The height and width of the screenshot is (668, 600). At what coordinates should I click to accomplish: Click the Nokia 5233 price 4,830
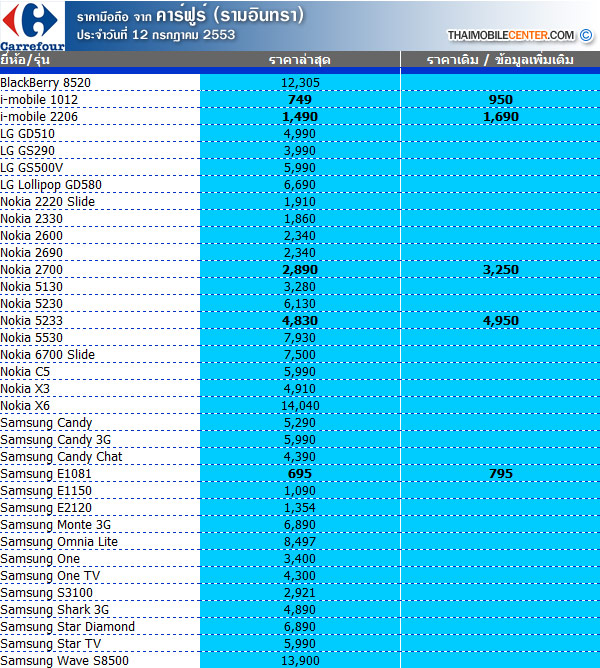point(300,321)
